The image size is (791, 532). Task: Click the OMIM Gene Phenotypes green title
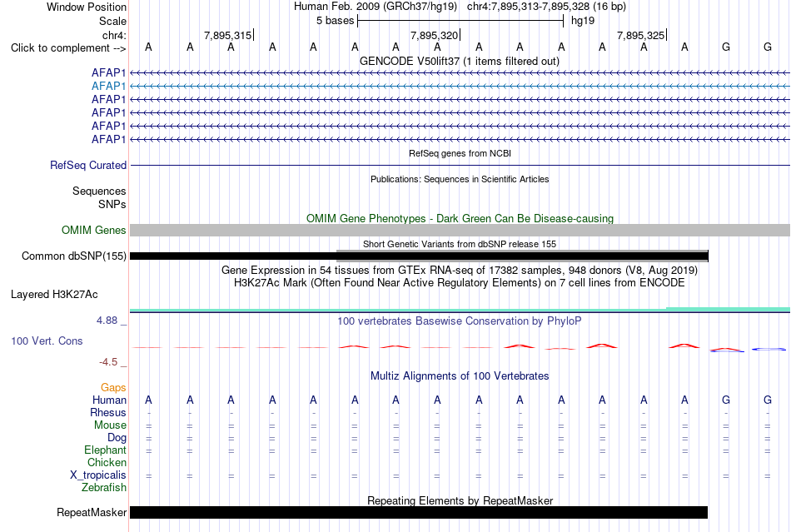pos(460,218)
